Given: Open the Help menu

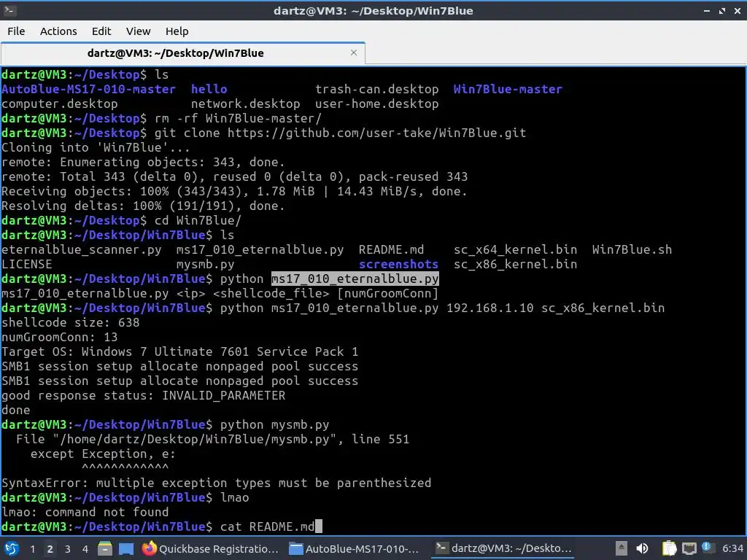Looking at the screenshot, I should pos(177,31).
